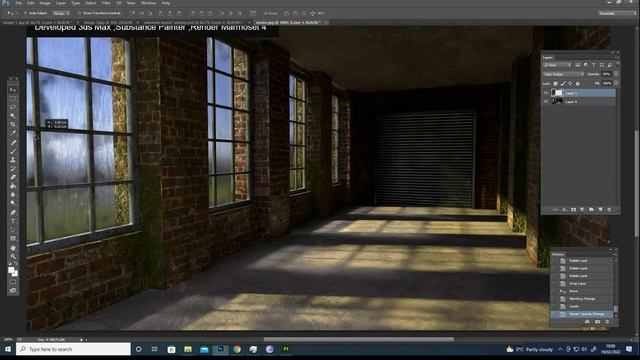
Task: Create a new snapshot in History panel
Action: point(597,322)
